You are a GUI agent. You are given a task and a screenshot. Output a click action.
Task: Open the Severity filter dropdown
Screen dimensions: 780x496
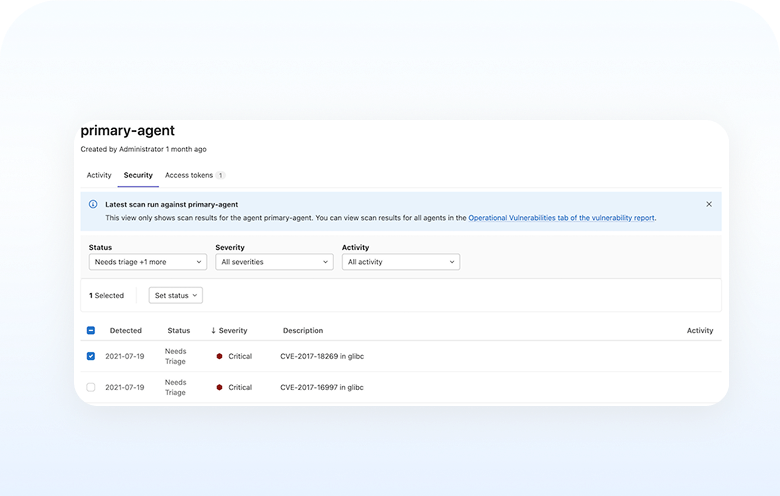(x=274, y=262)
